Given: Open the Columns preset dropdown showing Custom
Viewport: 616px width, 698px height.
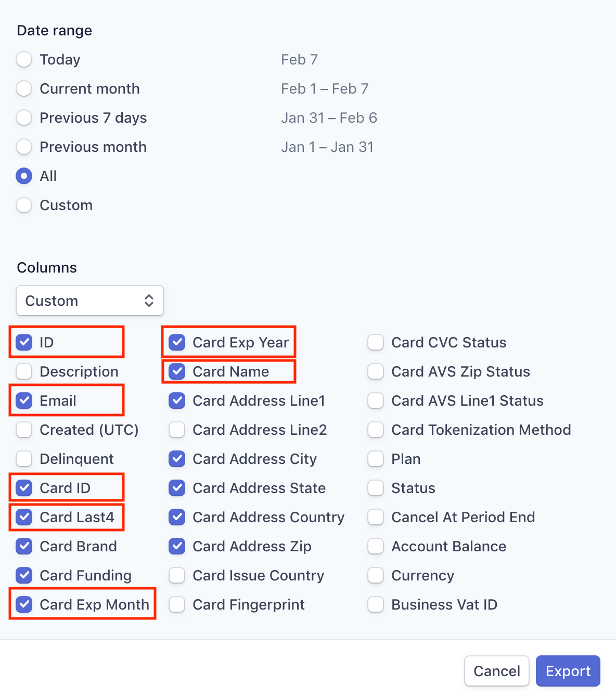Looking at the screenshot, I should coord(89,301).
